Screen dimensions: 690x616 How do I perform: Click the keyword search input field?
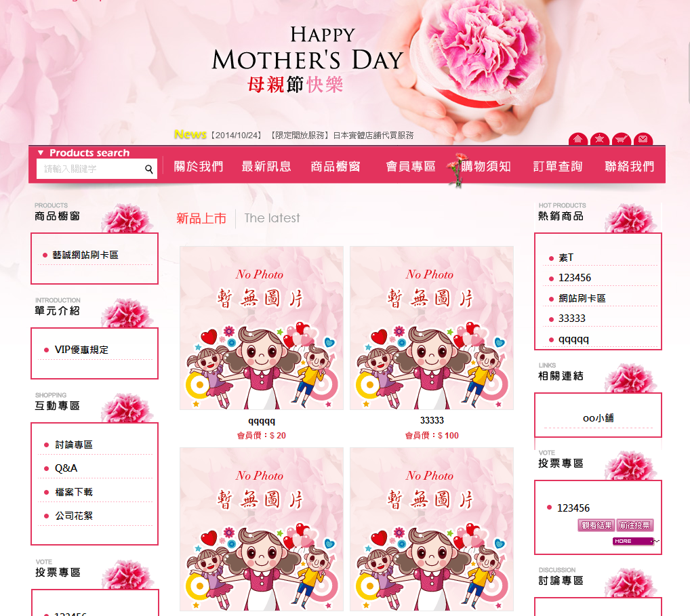(90, 169)
